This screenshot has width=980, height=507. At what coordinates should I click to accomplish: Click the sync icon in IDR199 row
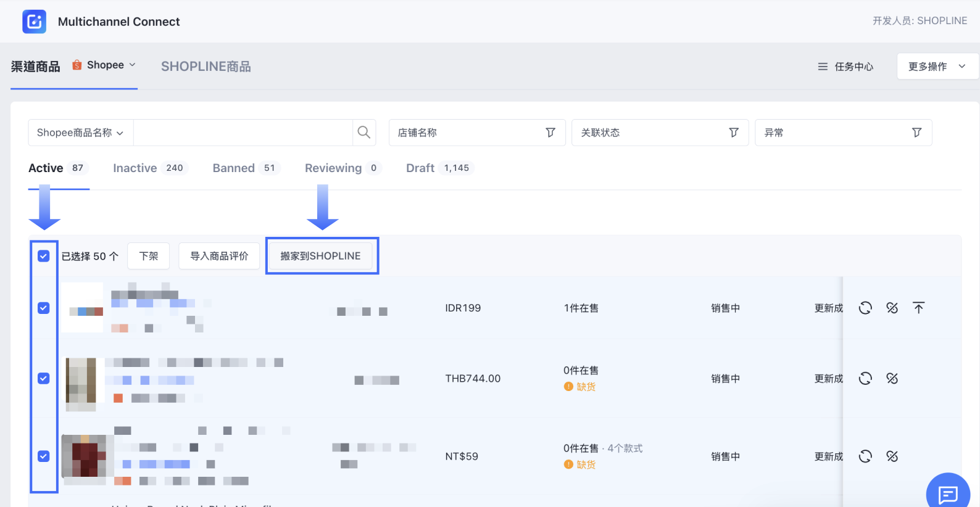[865, 308]
